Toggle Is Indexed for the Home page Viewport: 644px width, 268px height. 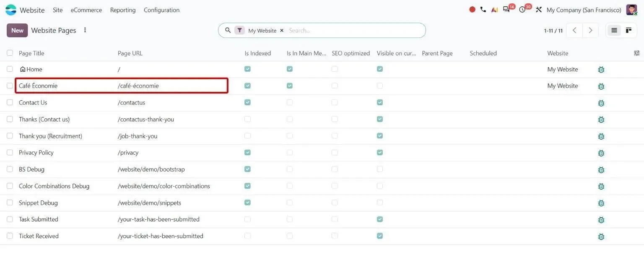pos(247,69)
